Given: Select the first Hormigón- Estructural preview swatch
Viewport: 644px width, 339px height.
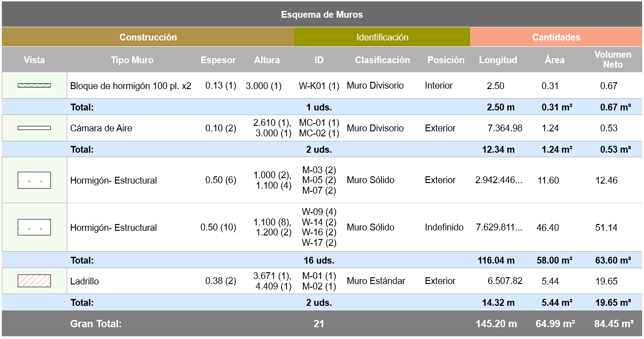Looking at the screenshot, I should click(34, 179).
